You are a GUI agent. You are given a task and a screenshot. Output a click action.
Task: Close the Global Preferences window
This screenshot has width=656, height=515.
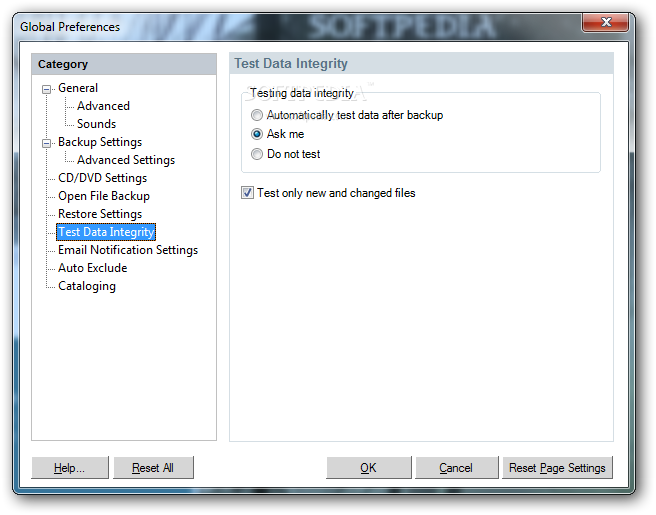coord(605,22)
